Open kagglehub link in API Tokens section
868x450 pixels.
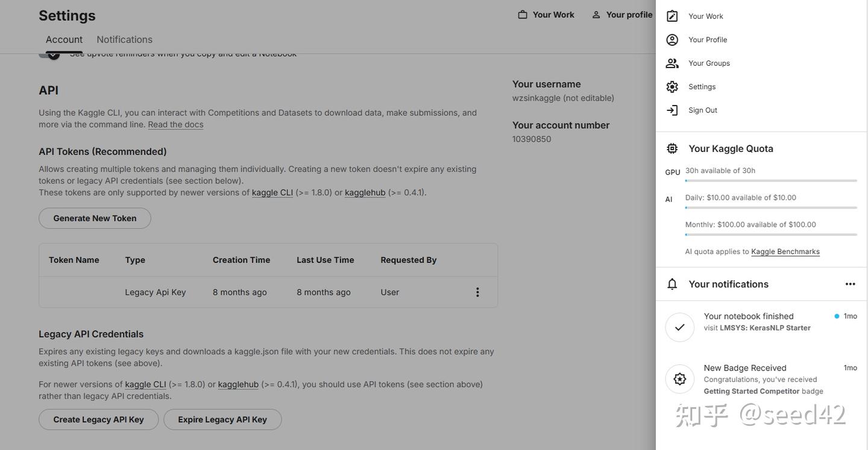click(365, 192)
